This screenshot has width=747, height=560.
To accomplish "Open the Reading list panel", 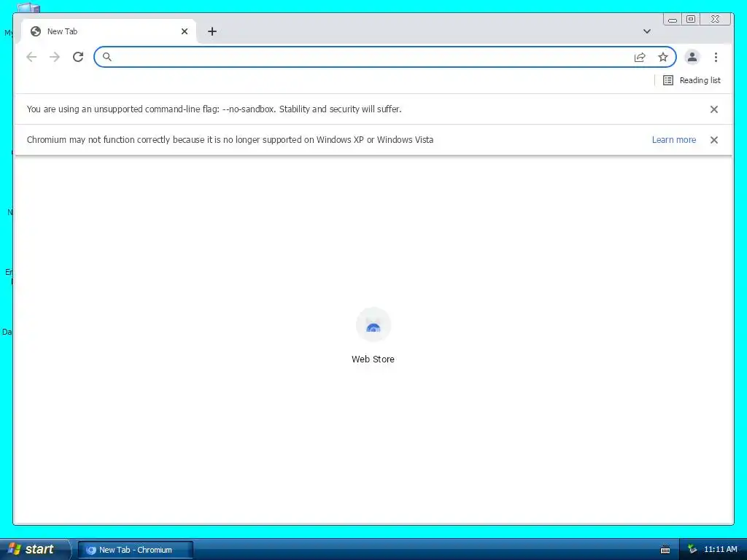I will [x=692, y=80].
